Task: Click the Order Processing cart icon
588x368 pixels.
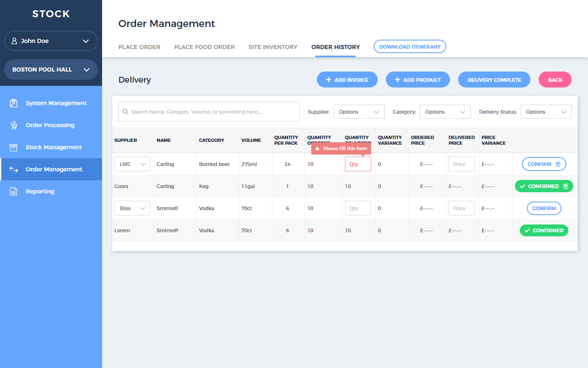Action: 13,125
